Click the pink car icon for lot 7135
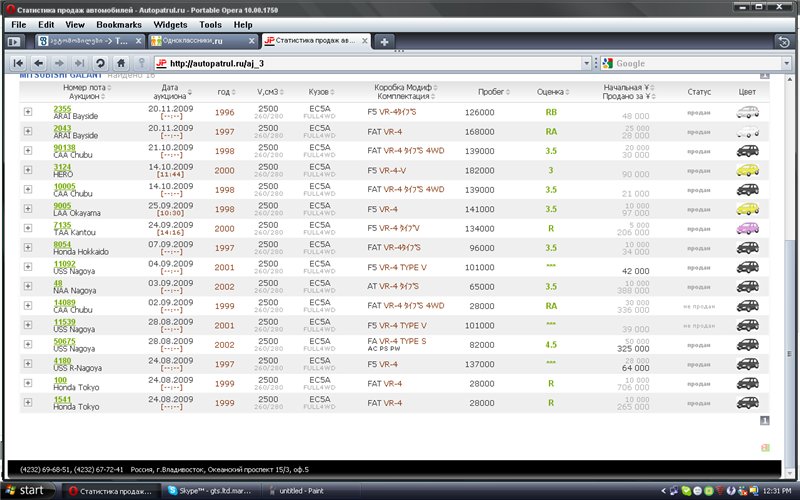Viewport: 800px width, 500px height. pos(747,228)
